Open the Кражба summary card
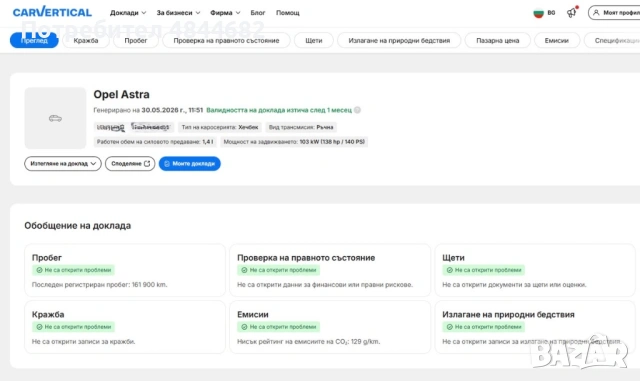 click(x=125, y=327)
